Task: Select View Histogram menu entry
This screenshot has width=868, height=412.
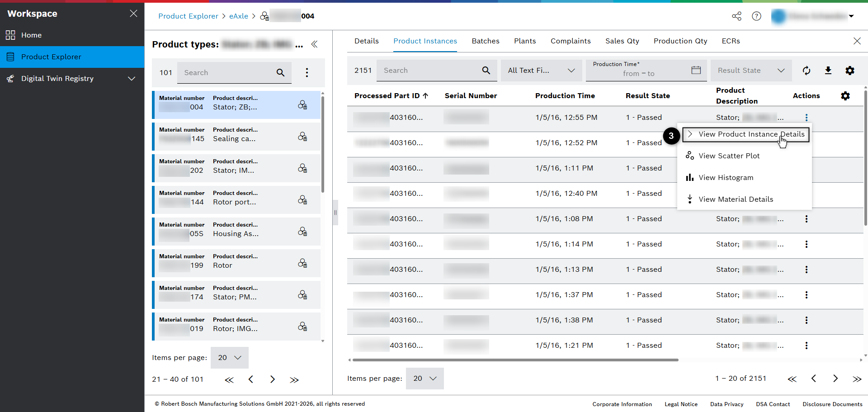Action: [745, 178]
